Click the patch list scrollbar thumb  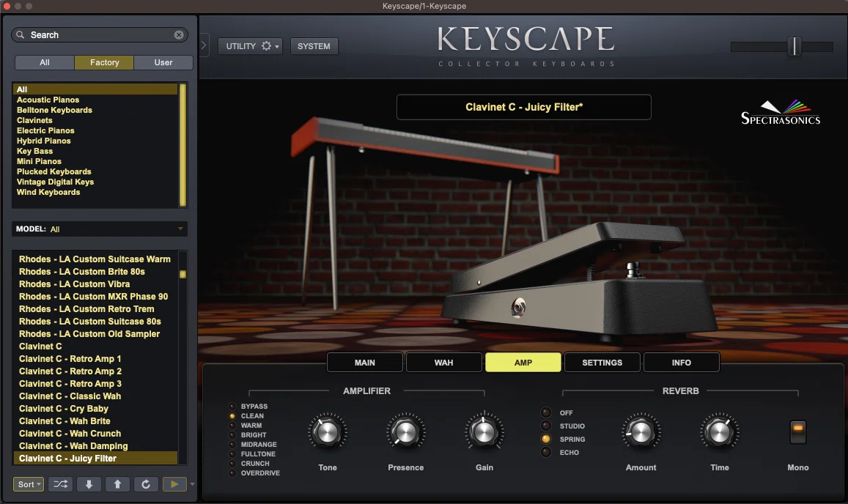(x=182, y=274)
